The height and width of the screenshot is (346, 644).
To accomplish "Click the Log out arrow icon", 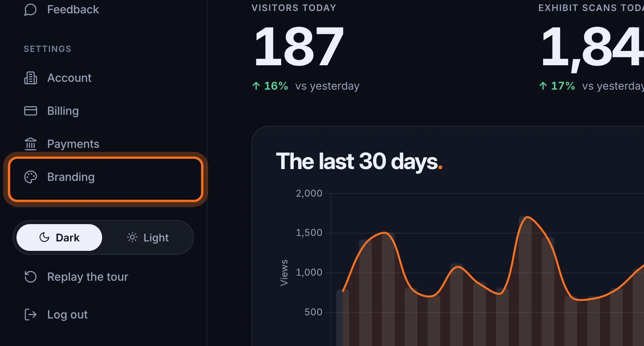I will tap(30, 315).
